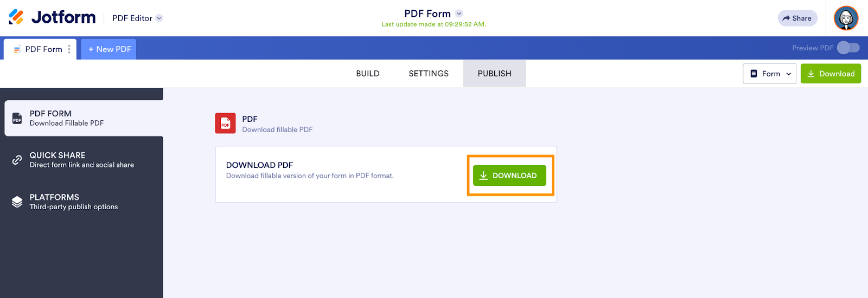Click the top-right Download button
Screen dimensions: 868x298
point(831,74)
